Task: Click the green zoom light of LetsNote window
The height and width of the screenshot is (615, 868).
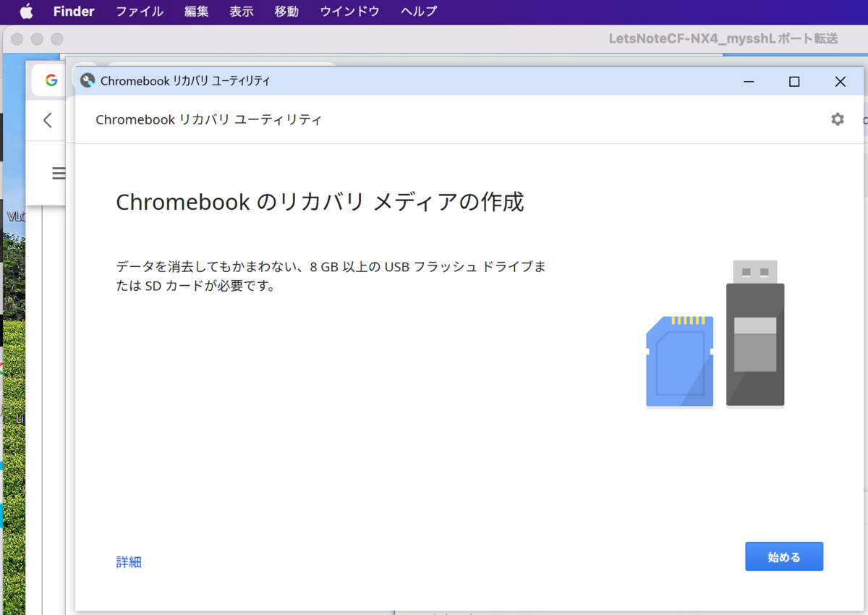Action: click(x=57, y=39)
